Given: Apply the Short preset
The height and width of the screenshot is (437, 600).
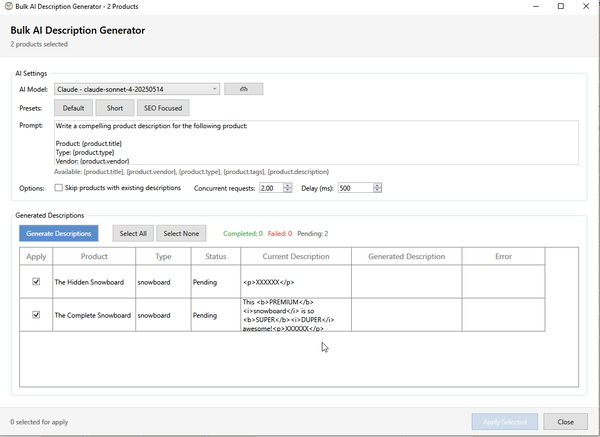Looking at the screenshot, I should (115, 108).
